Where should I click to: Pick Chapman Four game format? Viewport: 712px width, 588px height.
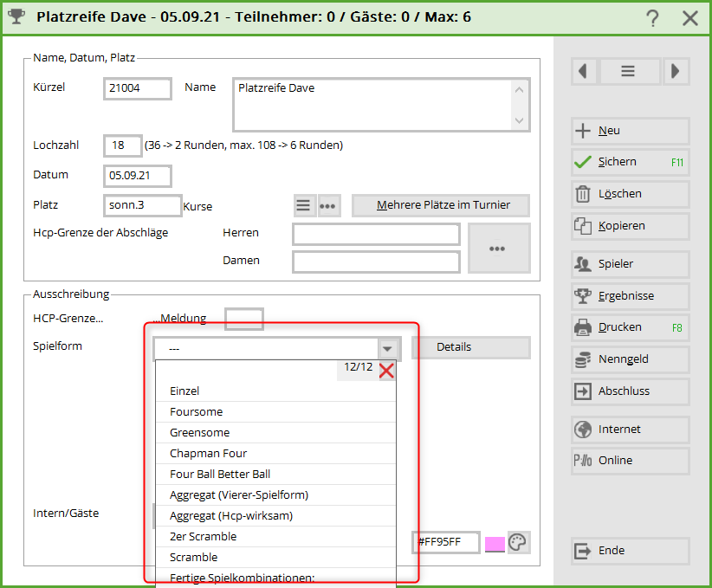208,454
